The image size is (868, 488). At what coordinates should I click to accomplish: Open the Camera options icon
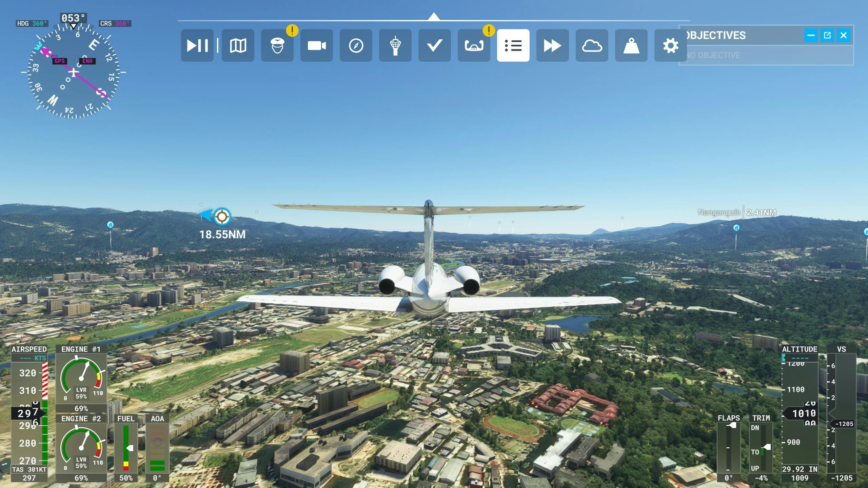click(x=316, y=45)
